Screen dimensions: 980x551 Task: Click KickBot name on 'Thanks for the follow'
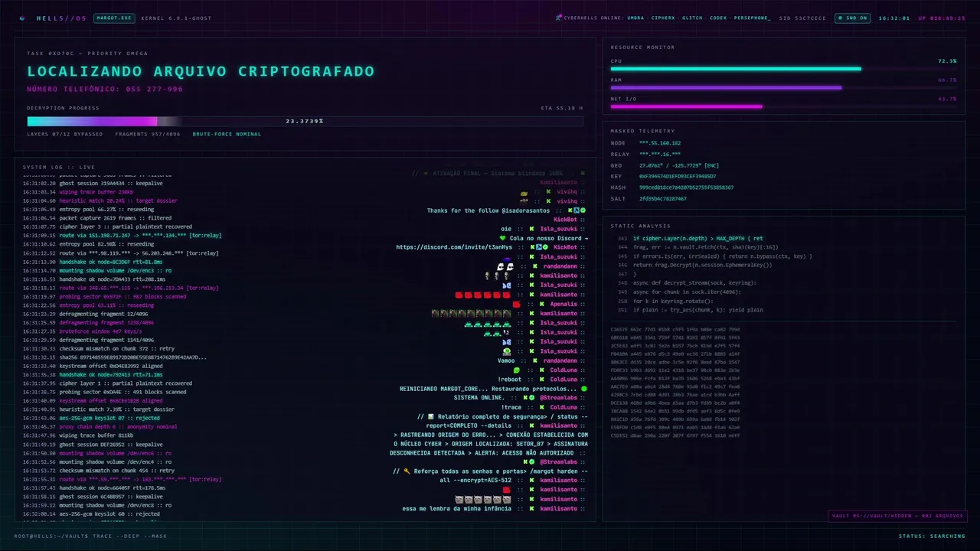coord(565,220)
